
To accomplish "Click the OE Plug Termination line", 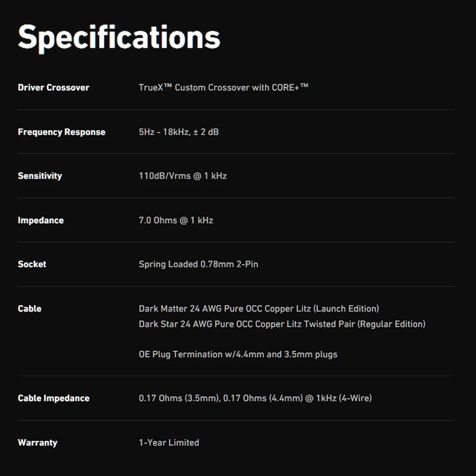I will (x=238, y=355).
